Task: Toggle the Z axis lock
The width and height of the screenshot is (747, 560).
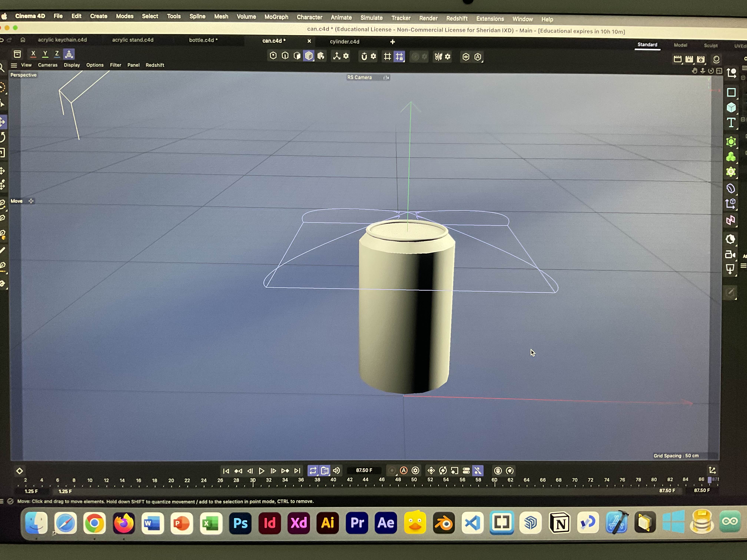Action: (57, 54)
